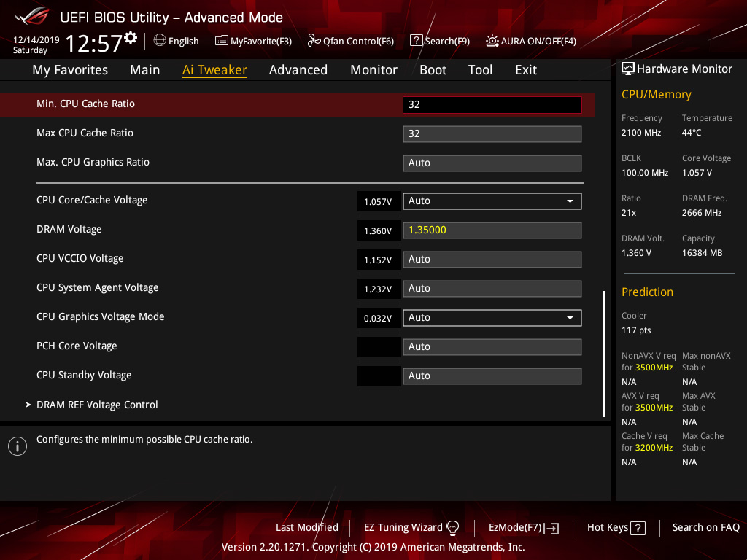The image size is (747, 560).
Task: Click Last Modified
Action: (307, 527)
